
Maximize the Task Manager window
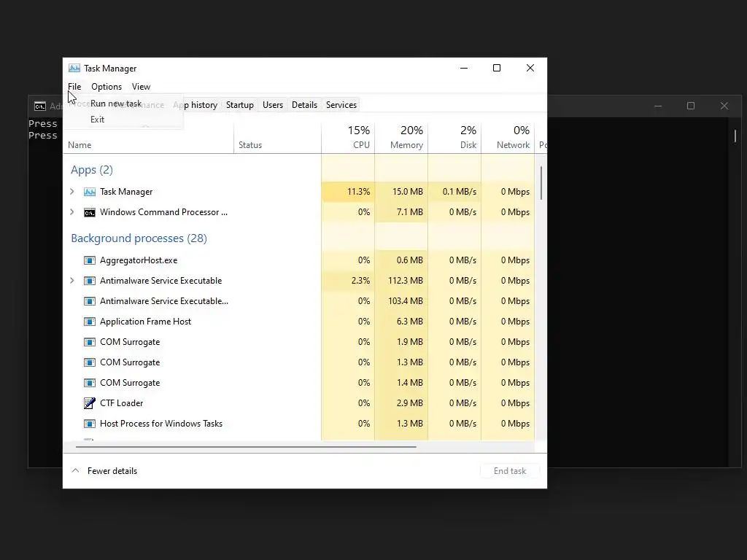tap(497, 68)
